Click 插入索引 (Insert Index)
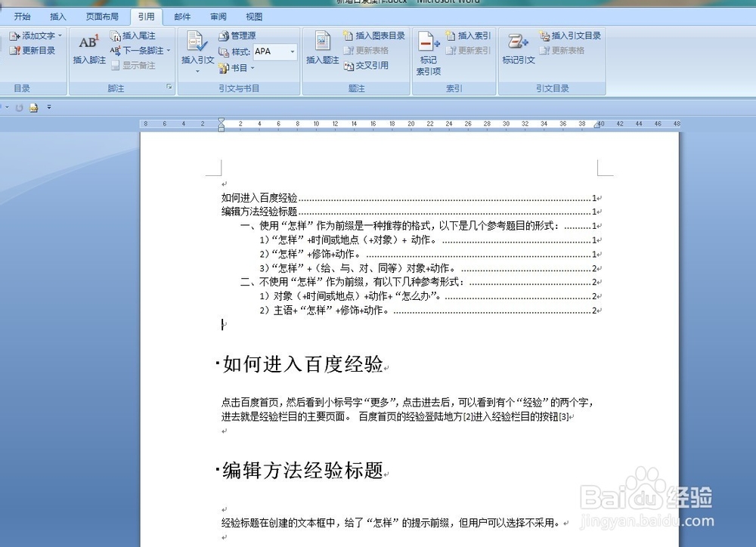This screenshot has width=756, height=547. point(468,36)
